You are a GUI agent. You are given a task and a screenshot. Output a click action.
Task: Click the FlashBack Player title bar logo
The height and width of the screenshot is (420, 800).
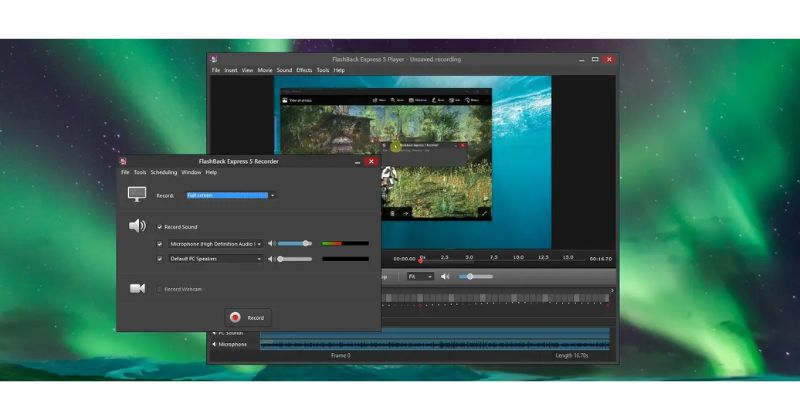click(214, 59)
